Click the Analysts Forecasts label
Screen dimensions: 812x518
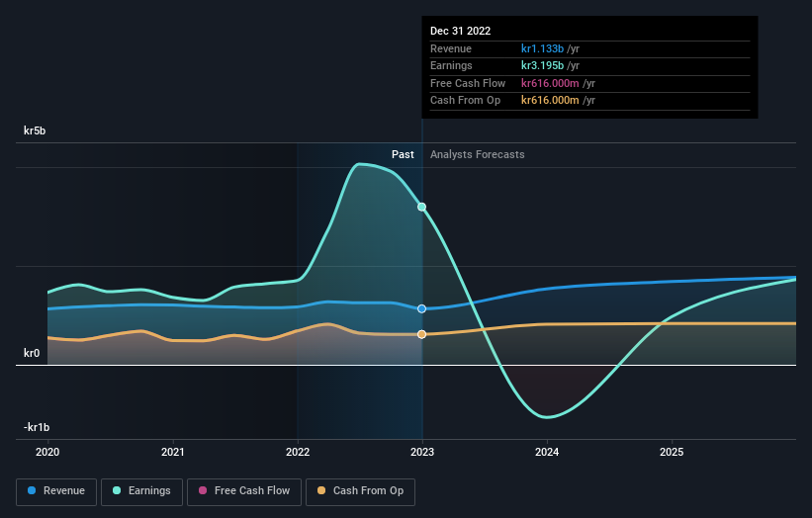coord(478,155)
